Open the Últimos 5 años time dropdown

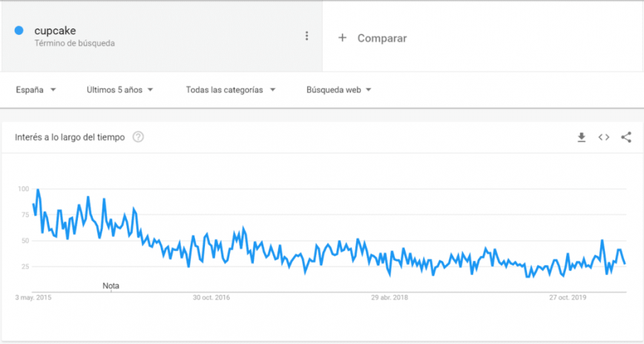[x=119, y=90]
